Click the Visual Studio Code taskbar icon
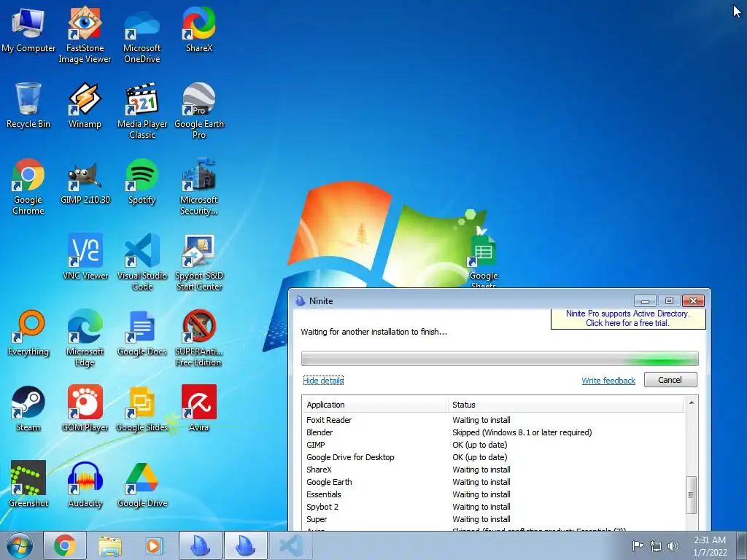The width and height of the screenshot is (747, 560). point(290,546)
